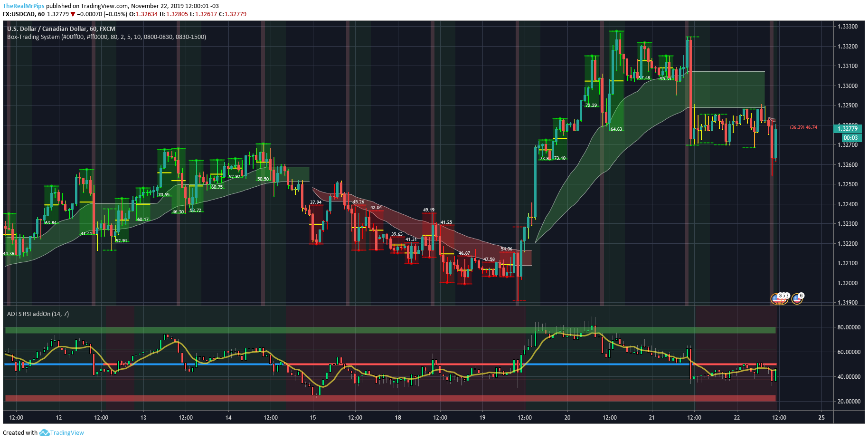This screenshot has height=441, width=868.
Task: Click the 40.00000 RSI axis label
Action: pyautogui.click(x=849, y=377)
